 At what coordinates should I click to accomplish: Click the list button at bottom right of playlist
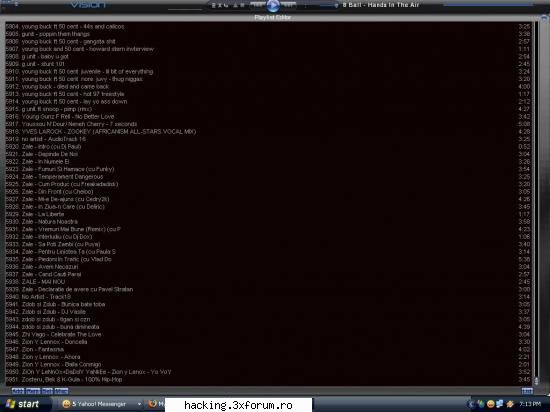pos(527,391)
